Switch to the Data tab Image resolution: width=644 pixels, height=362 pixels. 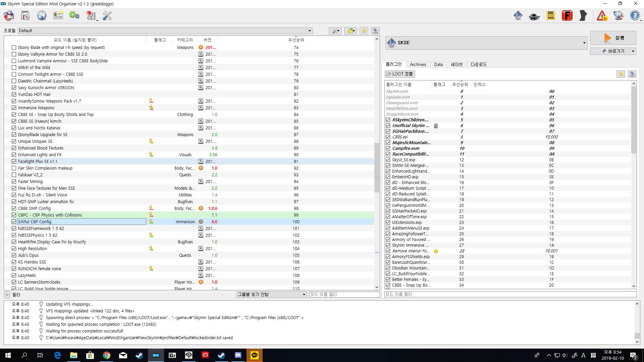438,65
